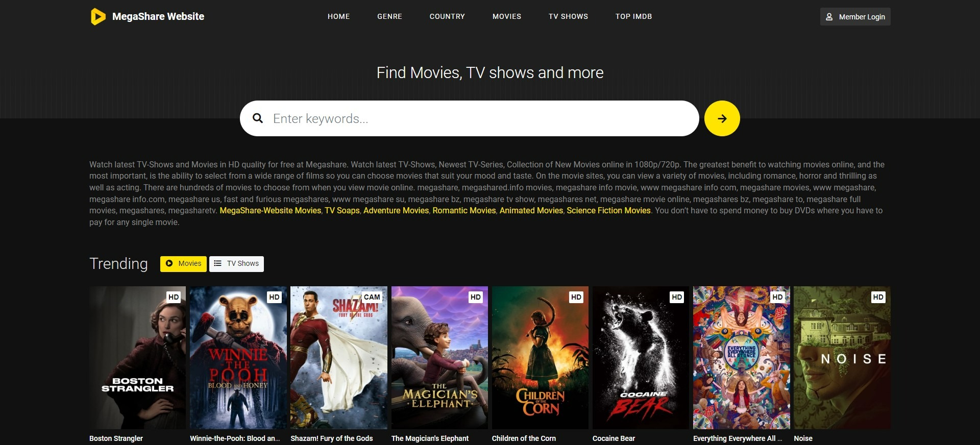Submit search with yellow arrow button

[722, 118]
